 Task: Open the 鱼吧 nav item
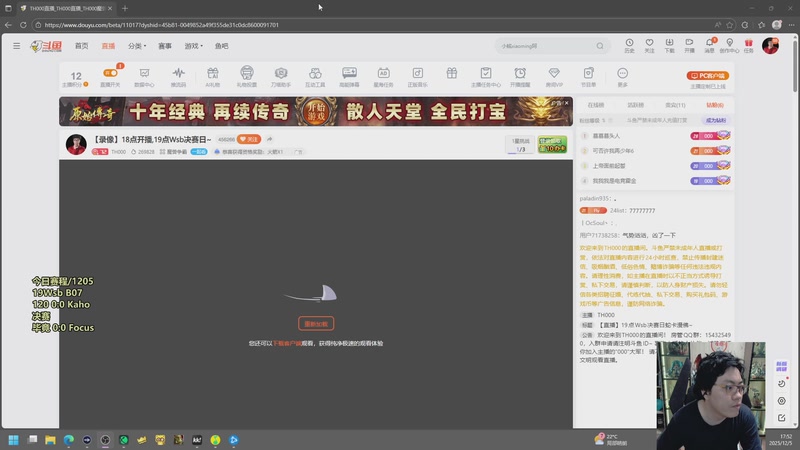click(x=221, y=46)
